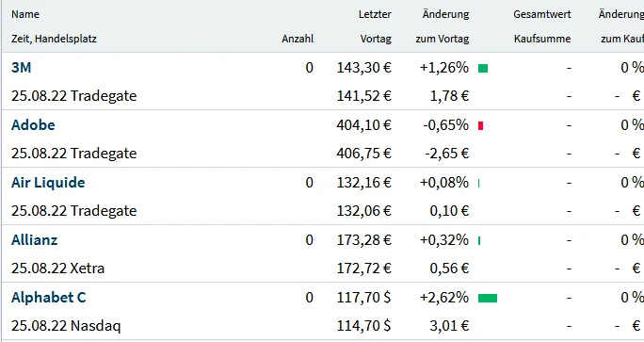
Task: Click the thin green bar for Allianz
Action: click(479, 240)
